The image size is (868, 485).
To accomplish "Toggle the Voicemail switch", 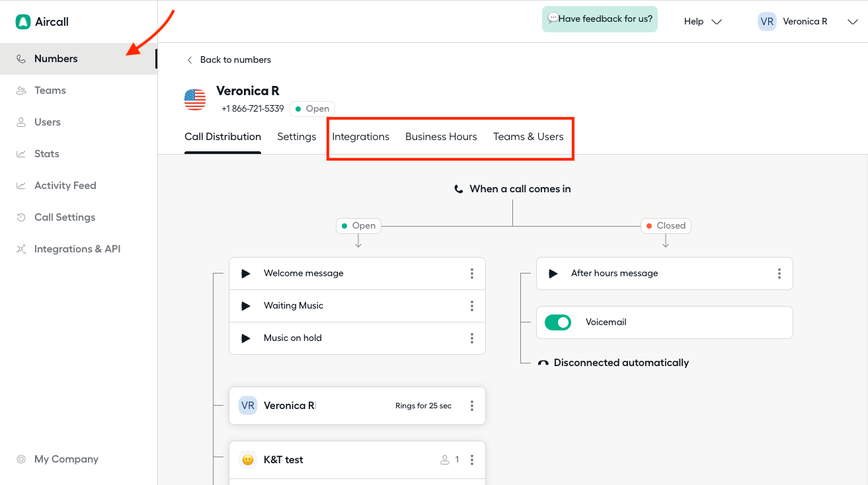I will pyautogui.click(x=558, y=322).
